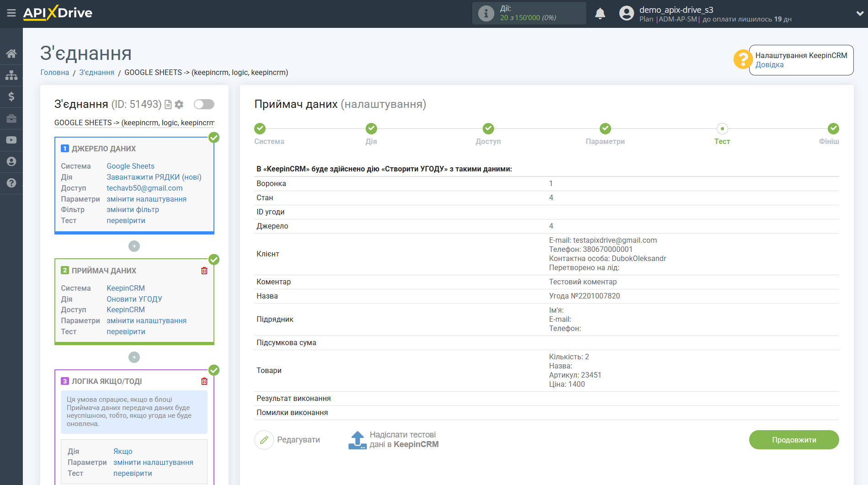Viewport: 868px width, 485px height.
Task: Open the Головна breadcrumb
Action: 55,72
